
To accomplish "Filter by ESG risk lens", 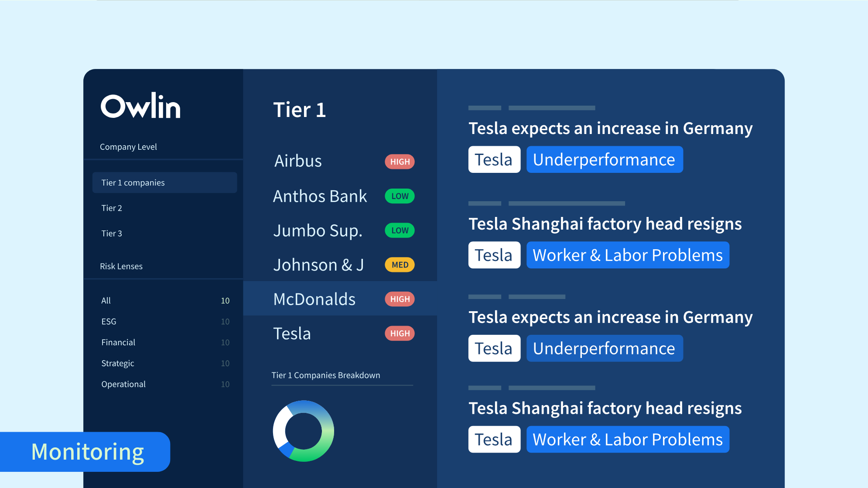I will coord(109,322).
